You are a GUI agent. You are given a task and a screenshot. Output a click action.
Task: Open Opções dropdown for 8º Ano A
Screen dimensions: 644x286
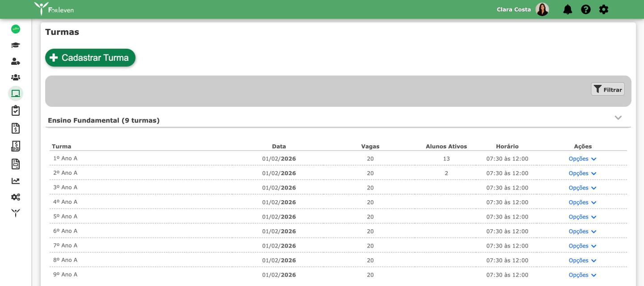(583, 261)
